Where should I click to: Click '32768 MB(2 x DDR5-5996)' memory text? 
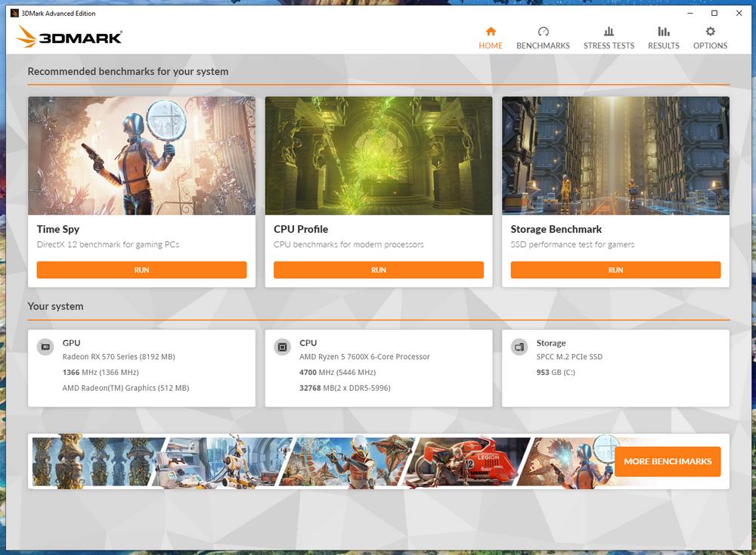[345, 388]
